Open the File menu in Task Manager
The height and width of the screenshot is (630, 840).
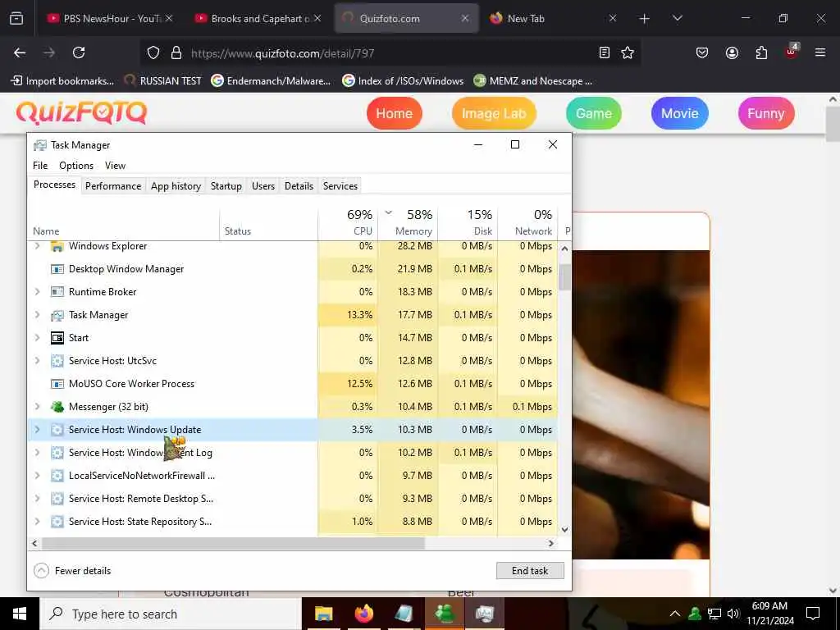(40, 166)
